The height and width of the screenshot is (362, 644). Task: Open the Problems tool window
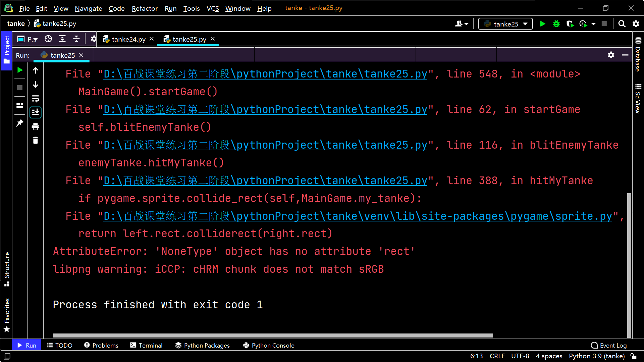(101, 345)
